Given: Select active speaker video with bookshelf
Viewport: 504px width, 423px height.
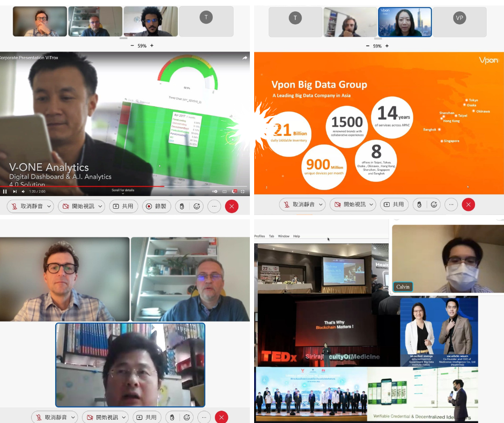Looking at the screenshot, I should (130, 365).
